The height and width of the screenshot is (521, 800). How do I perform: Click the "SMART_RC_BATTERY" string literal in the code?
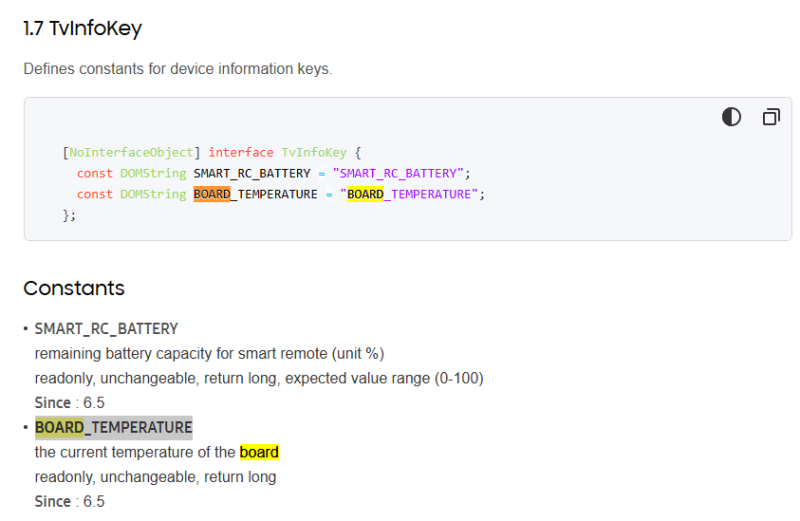(x=400, y=173)
